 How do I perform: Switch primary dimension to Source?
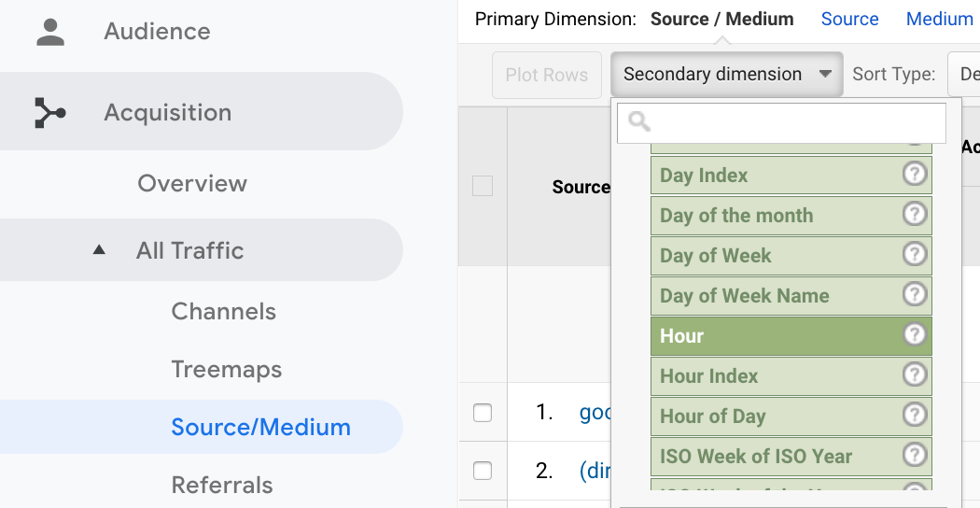coord(849,19)
